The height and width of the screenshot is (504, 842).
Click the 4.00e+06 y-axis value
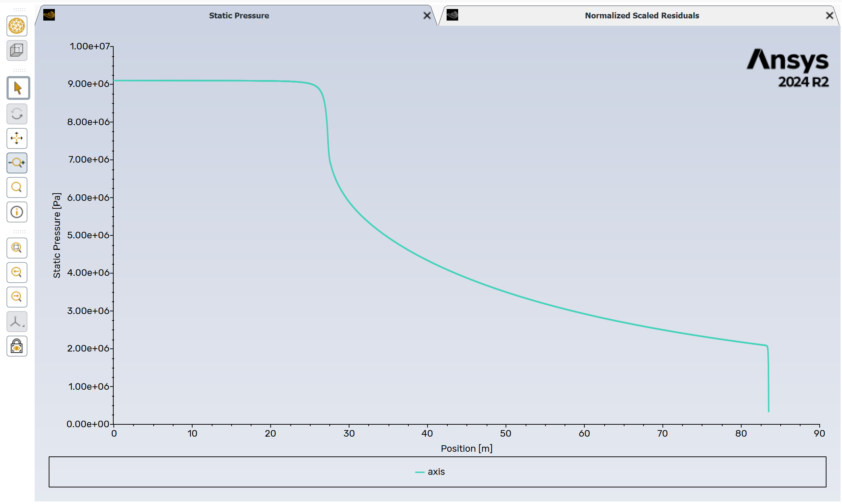[88, 273]
